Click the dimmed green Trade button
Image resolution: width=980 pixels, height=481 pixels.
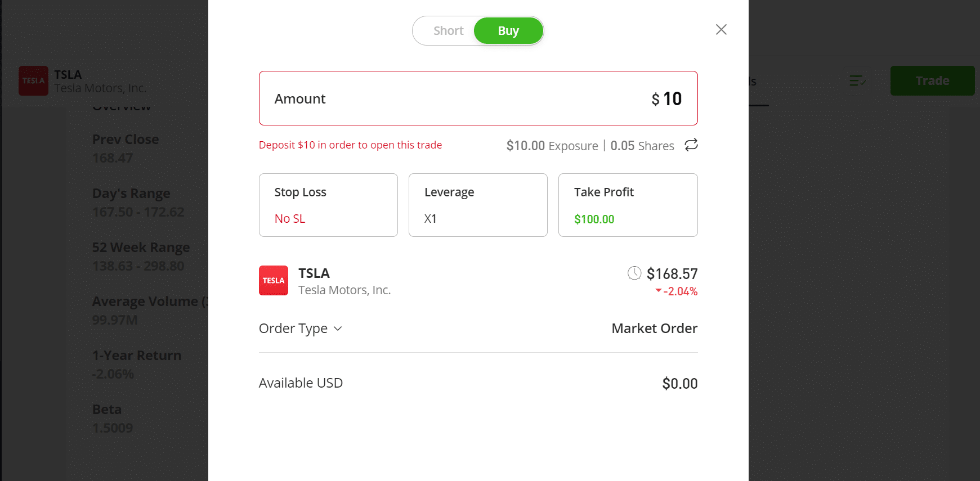point(932,80)
